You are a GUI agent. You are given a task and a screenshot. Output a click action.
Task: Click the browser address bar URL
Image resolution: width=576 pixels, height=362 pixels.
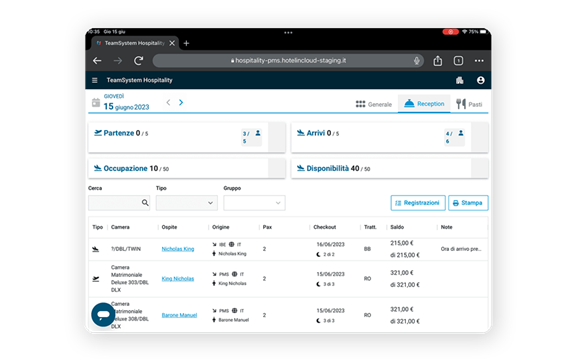pos(288,61)
